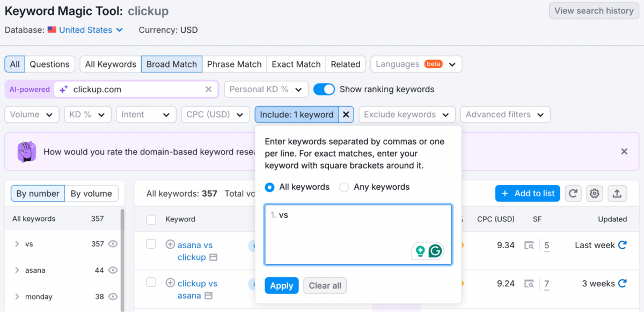The image size is (644, 312).
Task: Expand the monday keyword group
Action: point(17,296)
